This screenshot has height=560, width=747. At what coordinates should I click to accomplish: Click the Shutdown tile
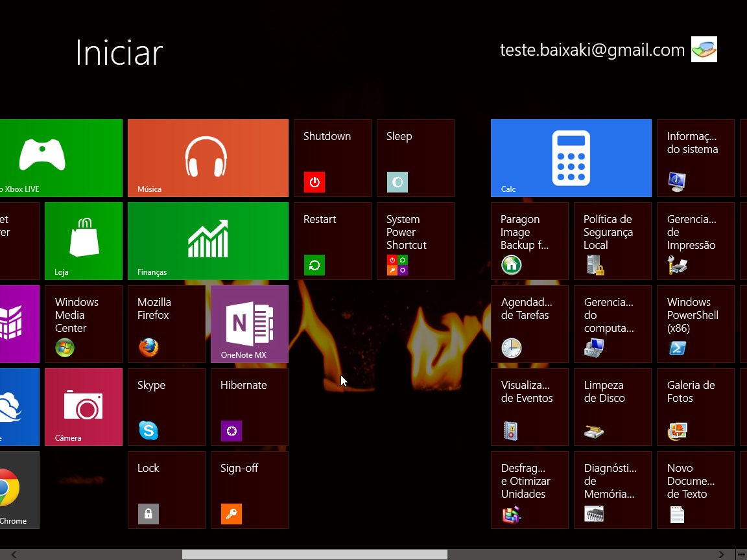(333, 158)
